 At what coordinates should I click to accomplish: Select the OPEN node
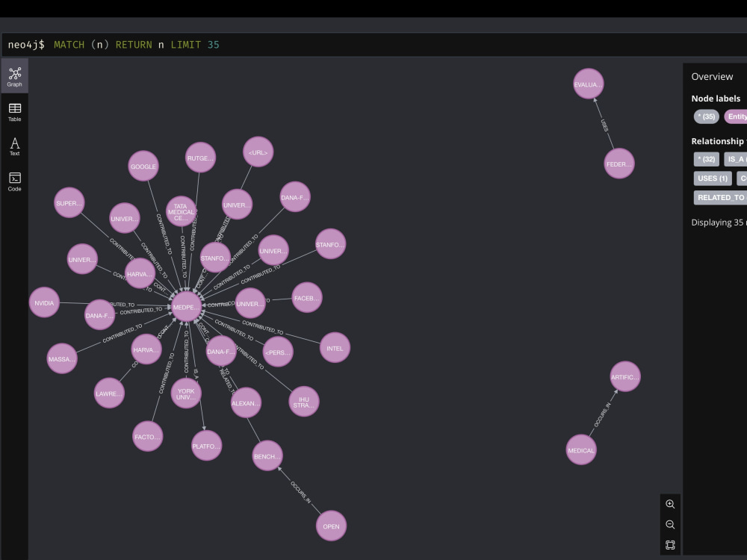(331, 526)
